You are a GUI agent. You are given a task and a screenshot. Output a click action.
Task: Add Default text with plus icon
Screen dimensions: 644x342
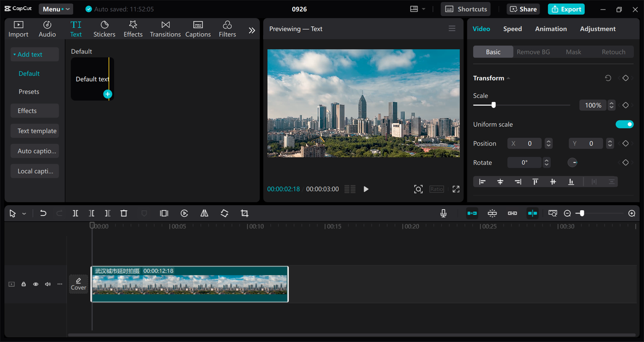108,94
